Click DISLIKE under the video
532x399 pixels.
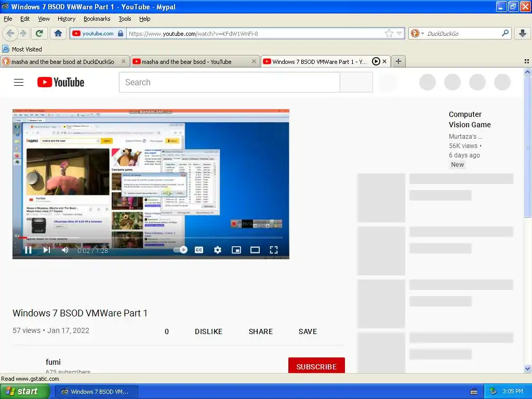208,331
